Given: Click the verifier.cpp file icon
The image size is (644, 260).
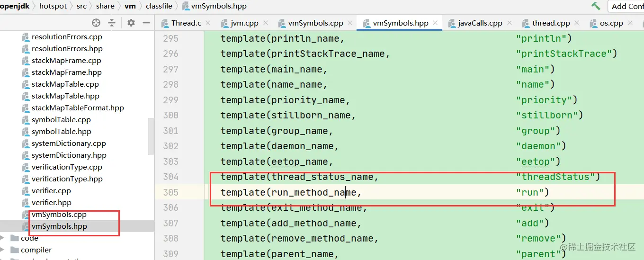Looking at the screenshot, I should coord(26,191).
